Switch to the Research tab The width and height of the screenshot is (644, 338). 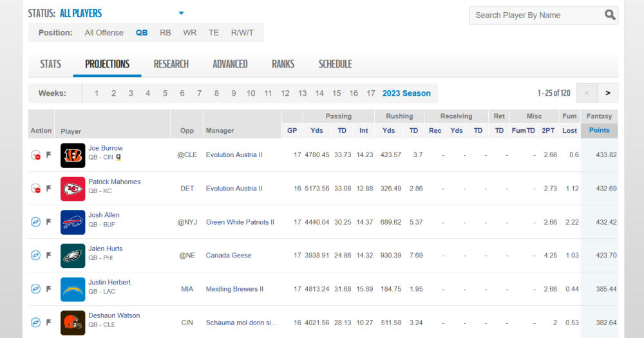pyautogui.click(x=171, y=64)
